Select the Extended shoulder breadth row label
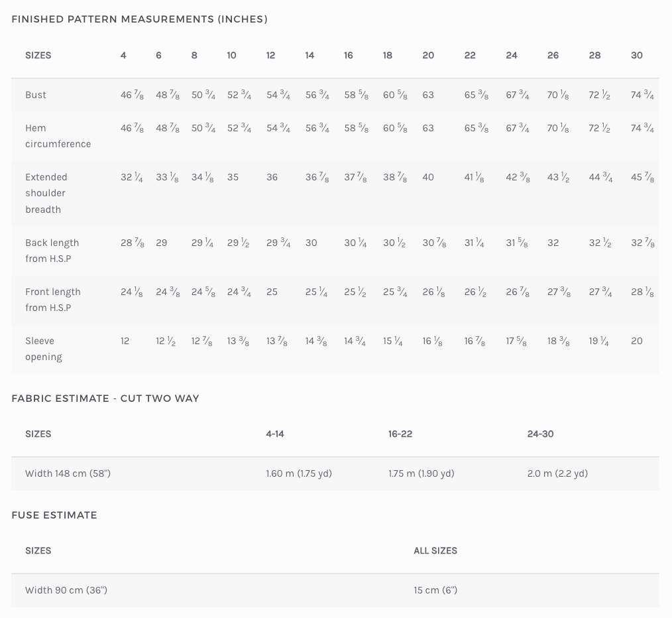The height and width of the screenshot is (618, 672). click(46, 193)
